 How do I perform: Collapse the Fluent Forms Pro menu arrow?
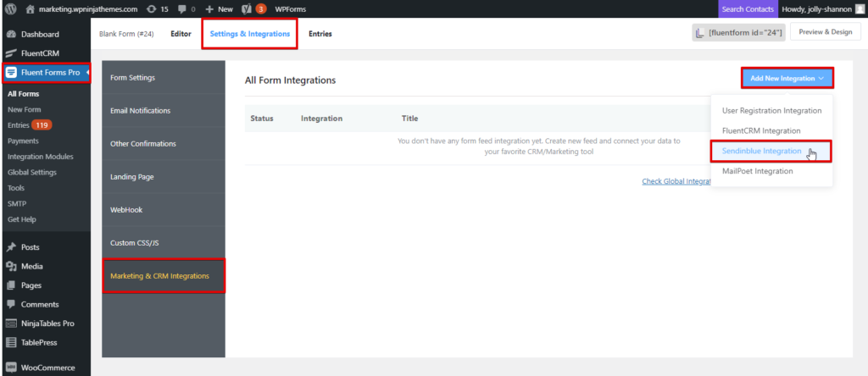88,73
